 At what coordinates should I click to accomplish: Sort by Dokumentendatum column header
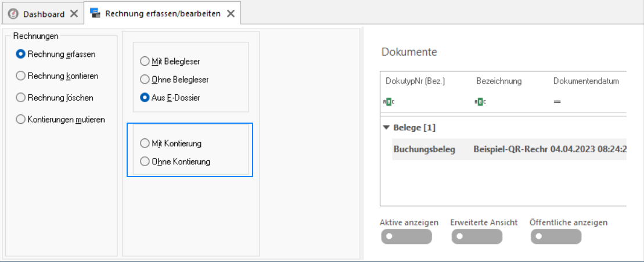[x=586, y=81]
